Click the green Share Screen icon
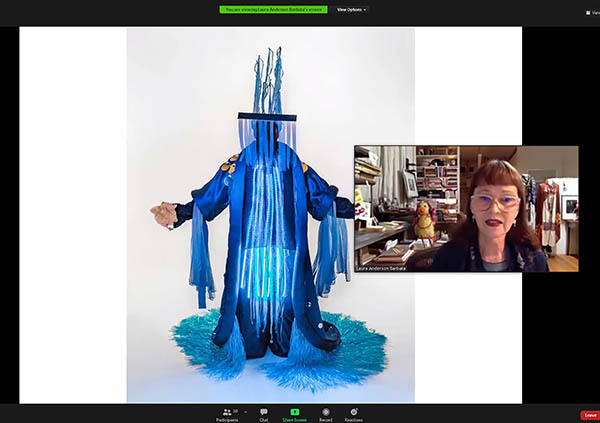 [295, 411]
